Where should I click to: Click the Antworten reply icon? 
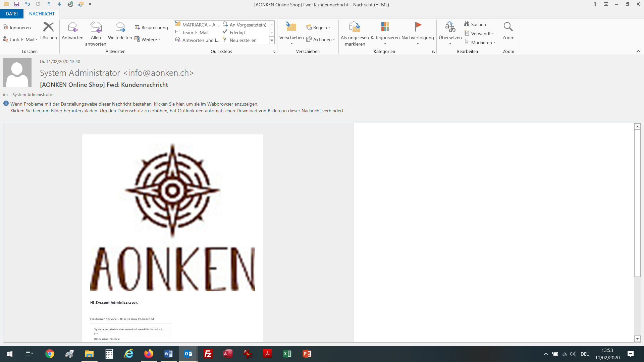[x=72, y=27]
